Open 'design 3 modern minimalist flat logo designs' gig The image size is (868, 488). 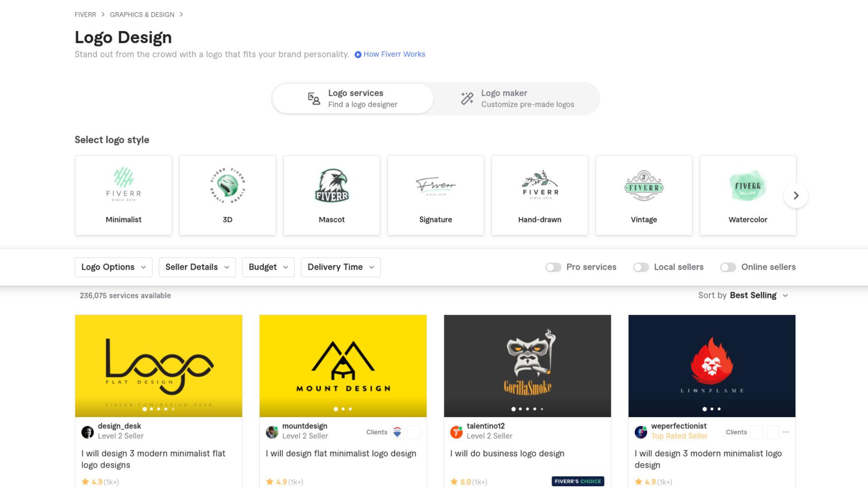pos(153,459)
